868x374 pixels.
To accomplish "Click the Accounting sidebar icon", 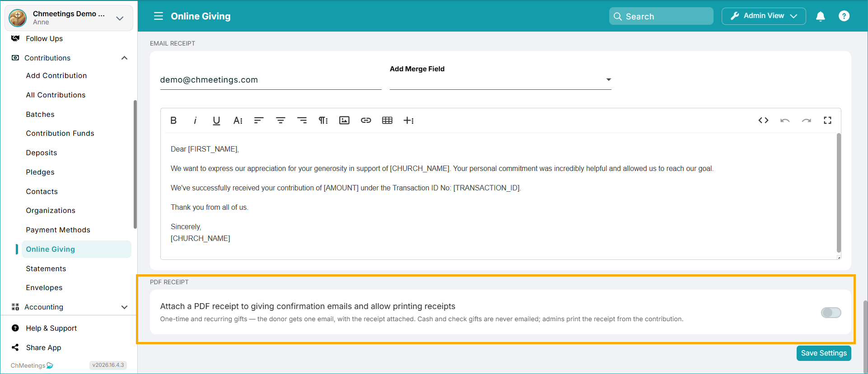I will point(15,307).
